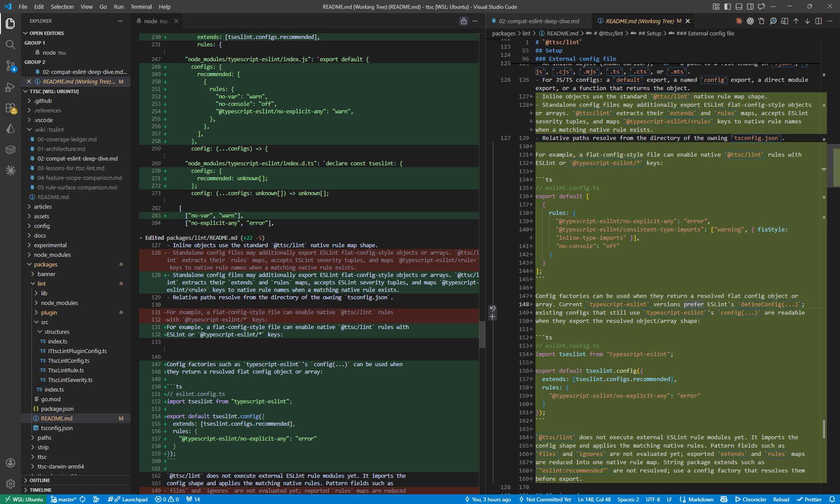Toggle Secondary Side Bar visibility
The image size is (840, 504).
(x=750, y=7)
